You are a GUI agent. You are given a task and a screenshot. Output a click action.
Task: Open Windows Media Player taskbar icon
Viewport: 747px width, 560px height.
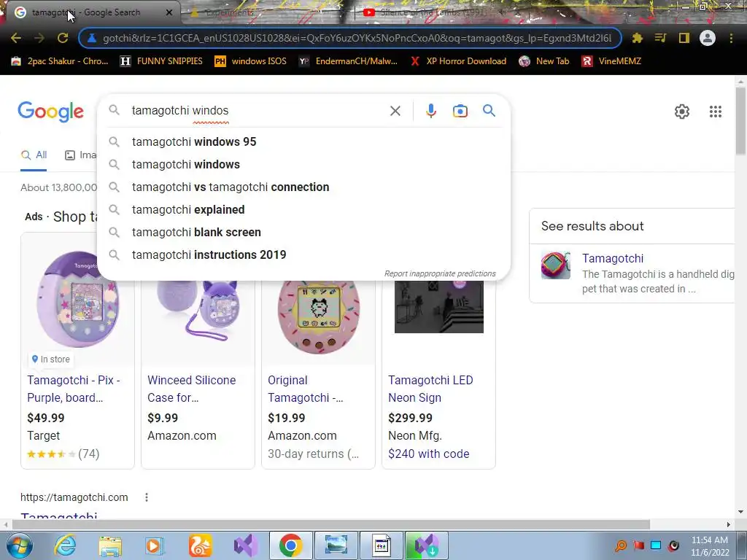[x=155, y=545]
